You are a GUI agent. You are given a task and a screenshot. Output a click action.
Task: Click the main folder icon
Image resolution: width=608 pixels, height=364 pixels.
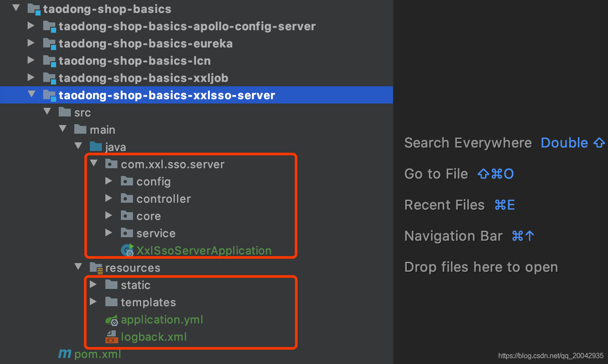tap(80, 129)
